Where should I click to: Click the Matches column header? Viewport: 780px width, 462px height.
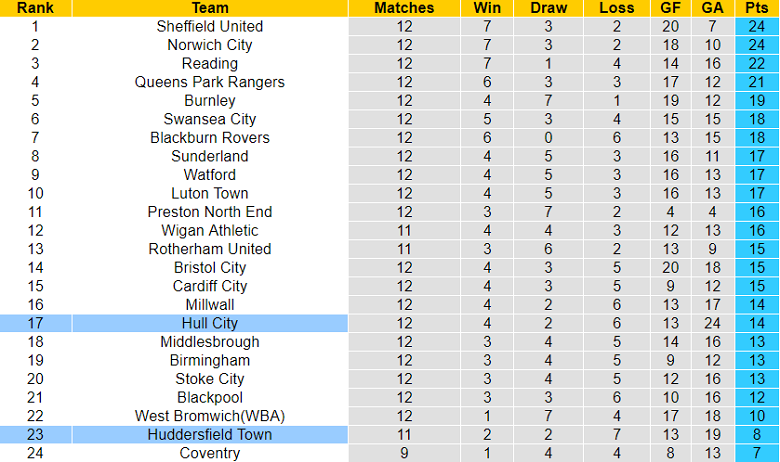(404, 8)
